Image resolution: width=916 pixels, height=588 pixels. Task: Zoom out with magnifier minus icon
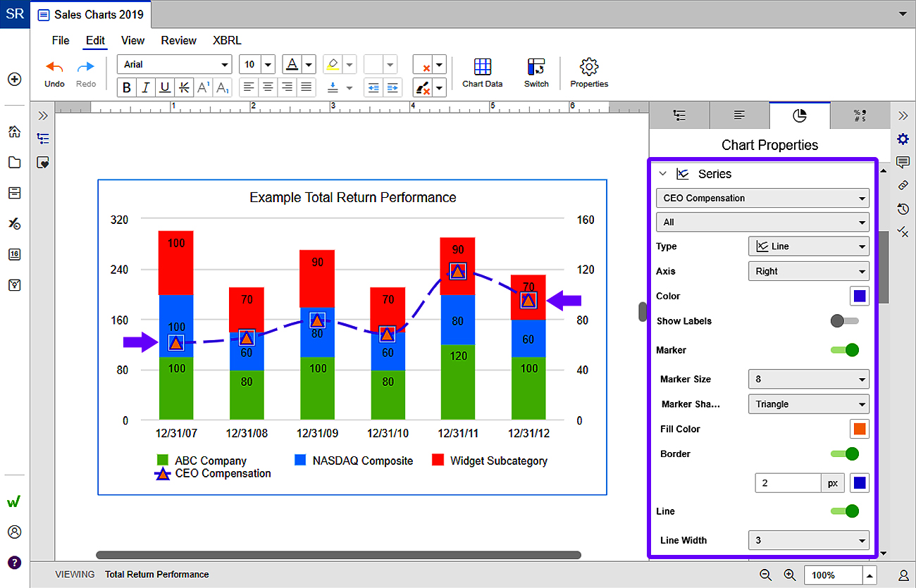click(x=766, y=575)
